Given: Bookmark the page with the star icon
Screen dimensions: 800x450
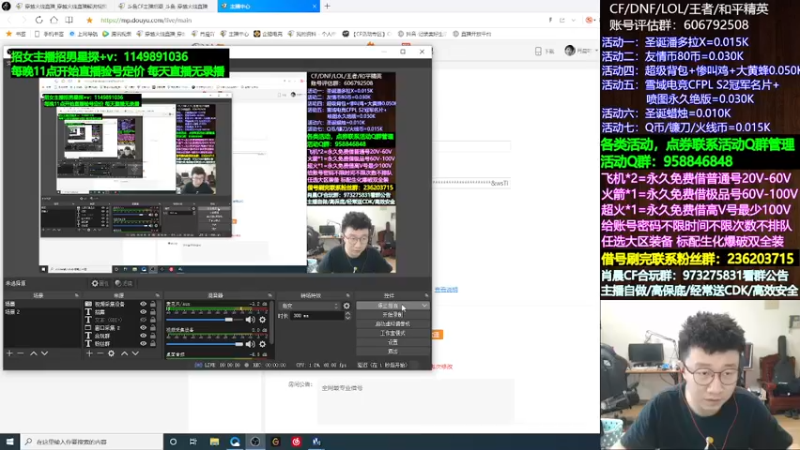Looking at the screenshot, I should tap(89, 20).
